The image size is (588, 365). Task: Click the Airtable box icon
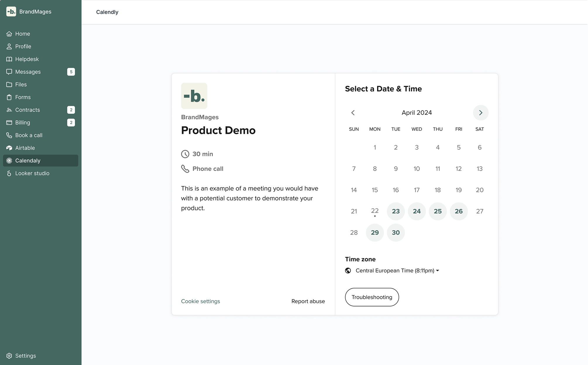click(x=9, y=148)
